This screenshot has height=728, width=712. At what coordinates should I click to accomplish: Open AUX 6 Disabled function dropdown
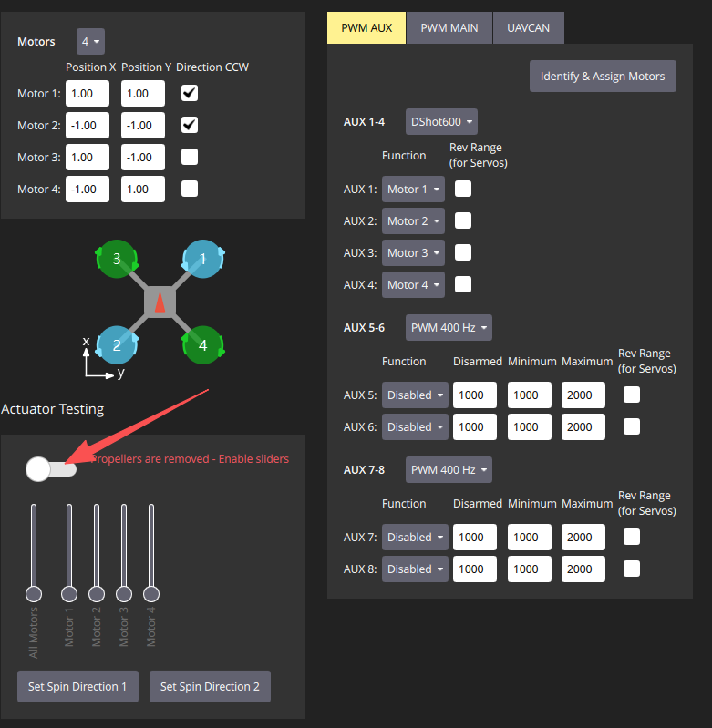415,426
